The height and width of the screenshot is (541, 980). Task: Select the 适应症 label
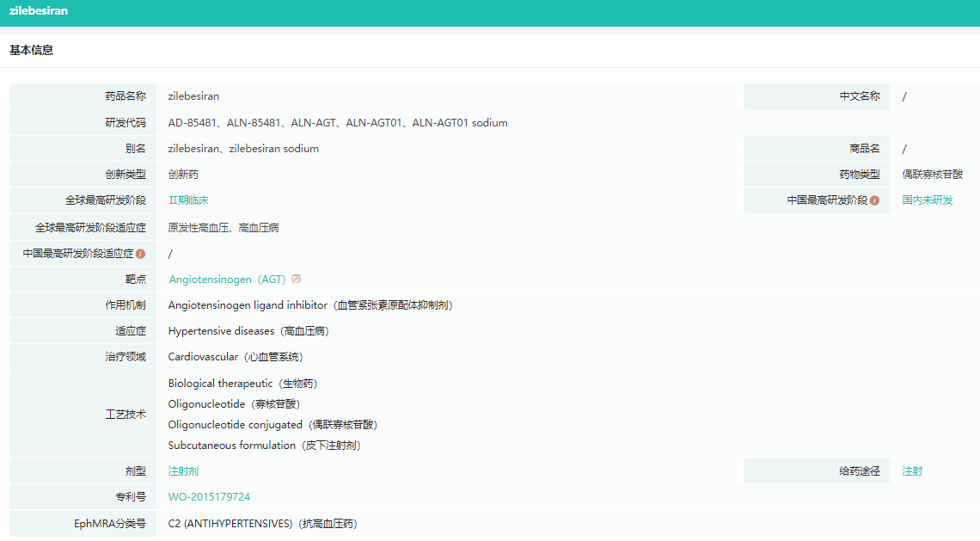(130, 331)
